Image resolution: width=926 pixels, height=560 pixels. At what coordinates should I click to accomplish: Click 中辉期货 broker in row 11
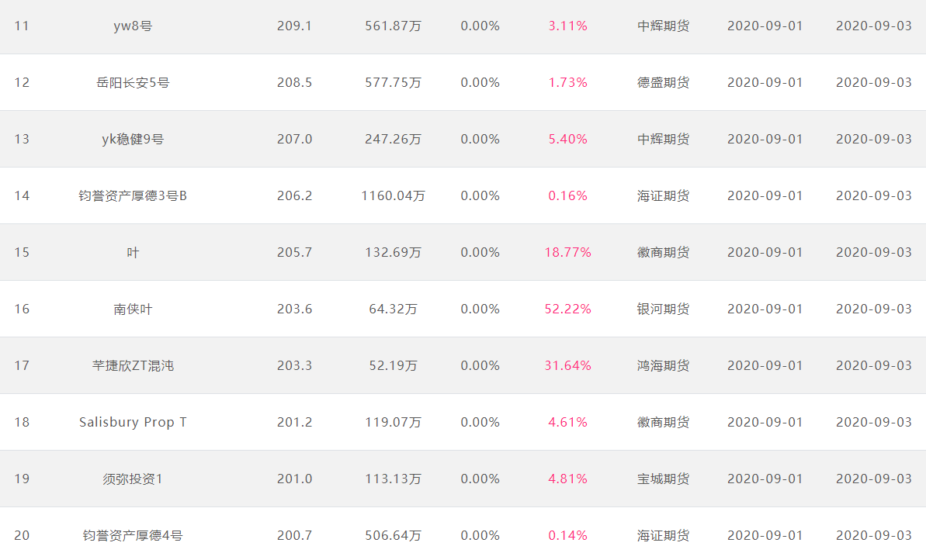point(663,26)
